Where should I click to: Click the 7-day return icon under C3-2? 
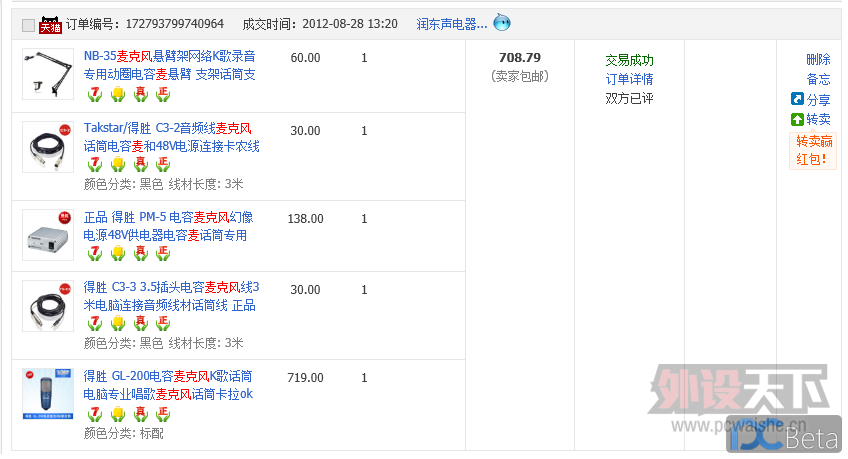(95, 164)
